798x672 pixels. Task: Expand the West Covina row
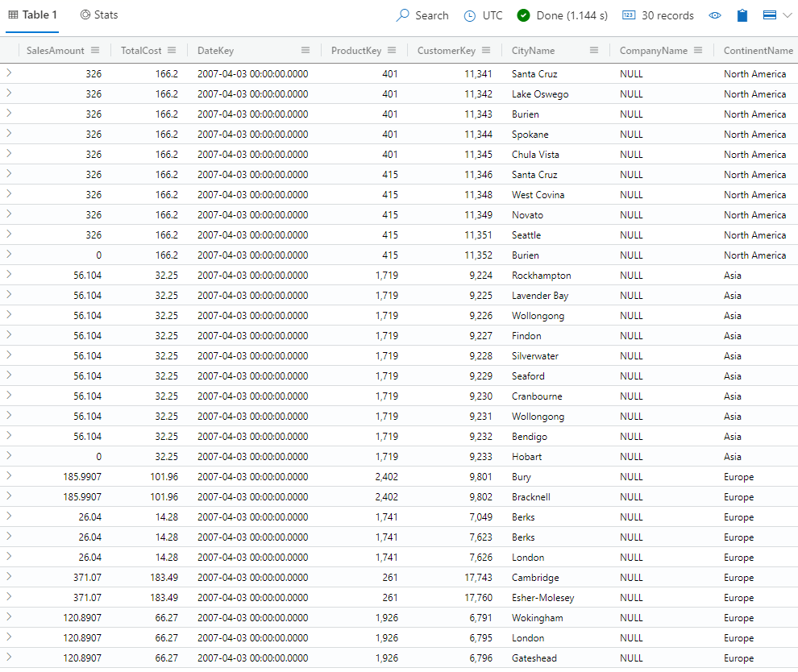pyautogui.click(x=9, y=194)
